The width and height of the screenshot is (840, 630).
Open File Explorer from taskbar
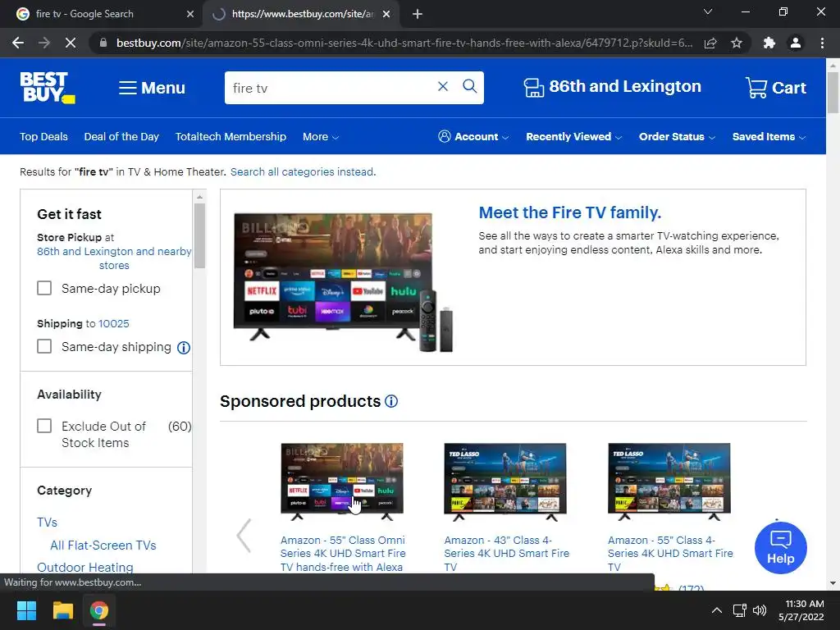[62, 610]
